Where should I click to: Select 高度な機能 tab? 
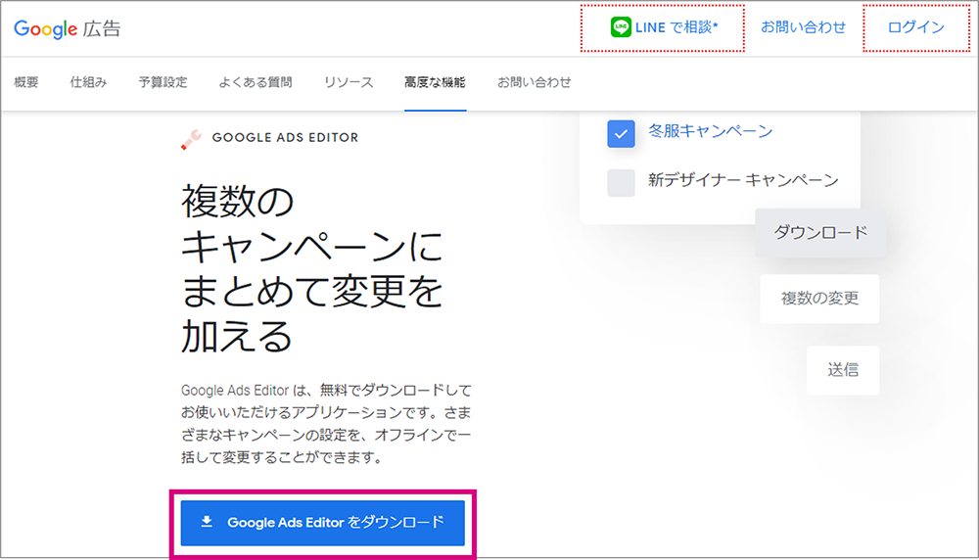pyautogui.click(x=436, y=82)
